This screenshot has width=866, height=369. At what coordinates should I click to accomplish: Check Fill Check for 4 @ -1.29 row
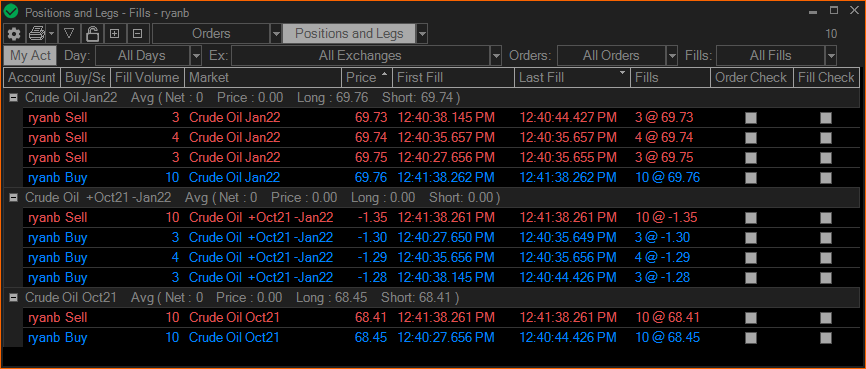(826, 257)
